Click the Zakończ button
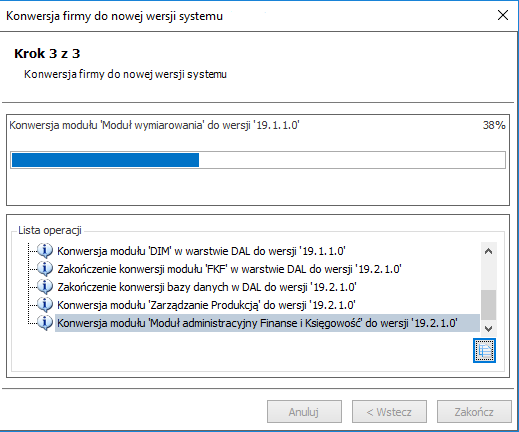 coord(474,412)
